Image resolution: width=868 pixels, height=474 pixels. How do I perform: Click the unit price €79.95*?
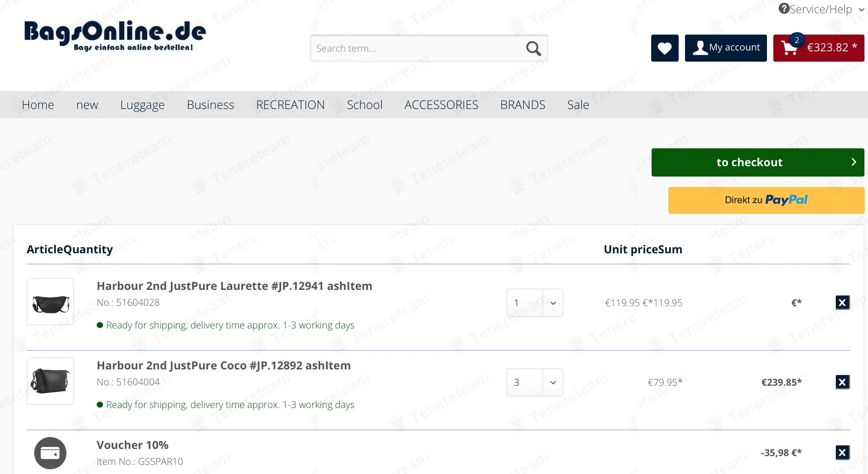click(665, 382)
